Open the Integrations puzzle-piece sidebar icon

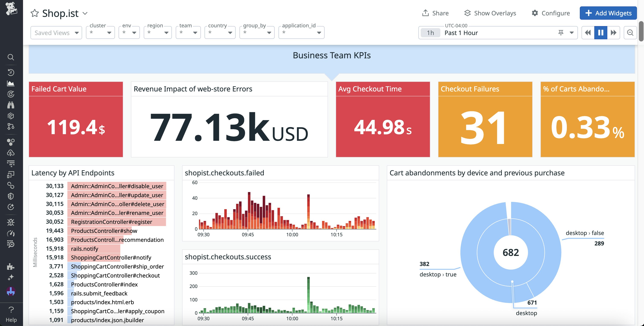click(x=11, y=266)
